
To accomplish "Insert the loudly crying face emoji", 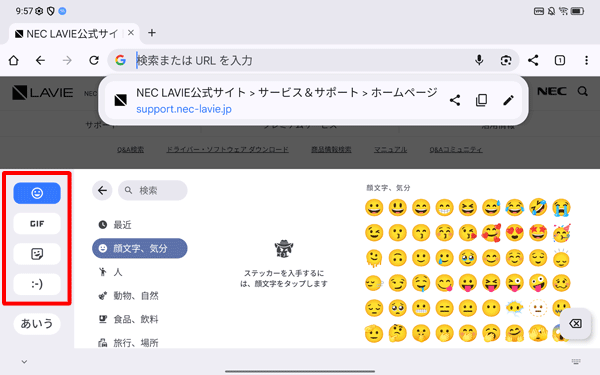I will click(x=561, y=207).
